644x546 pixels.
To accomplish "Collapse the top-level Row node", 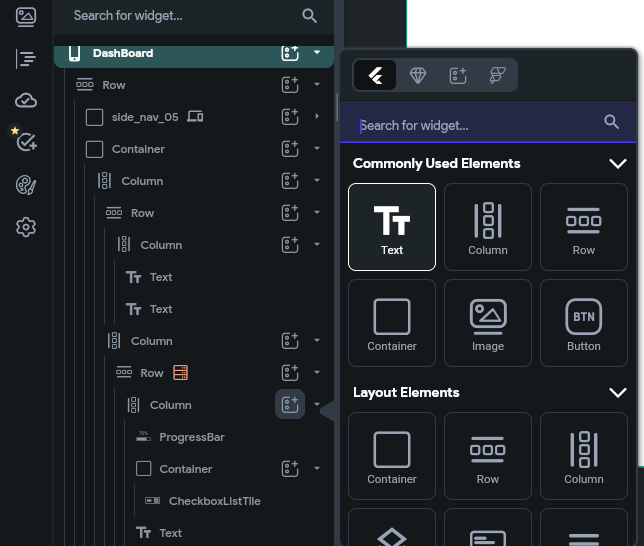I will coord(317,84).
